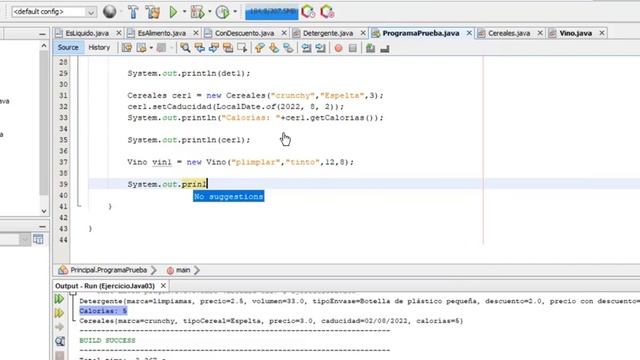
Task: Click the Profile project icon
Action: (x=222, y=12)
